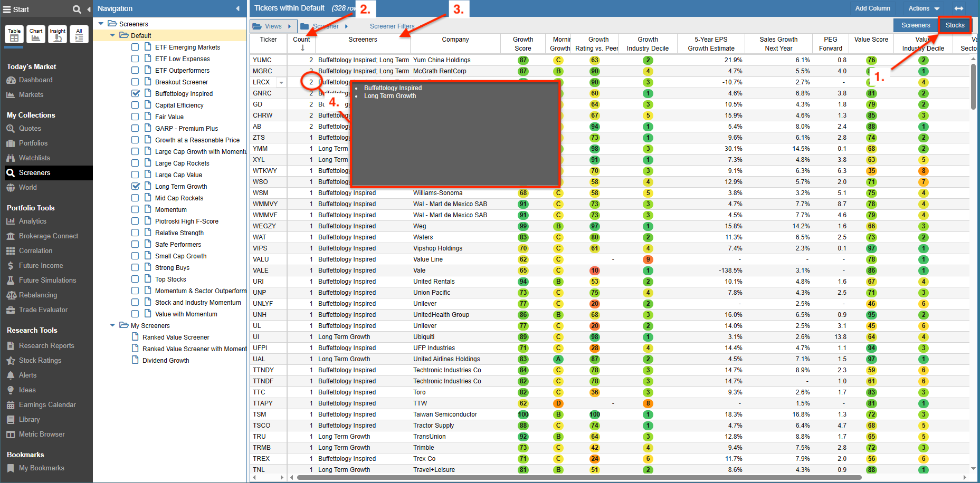This screenshot has height=483, width=980.
Task: Collapse the Default folder
Action: tap(112, 35)
